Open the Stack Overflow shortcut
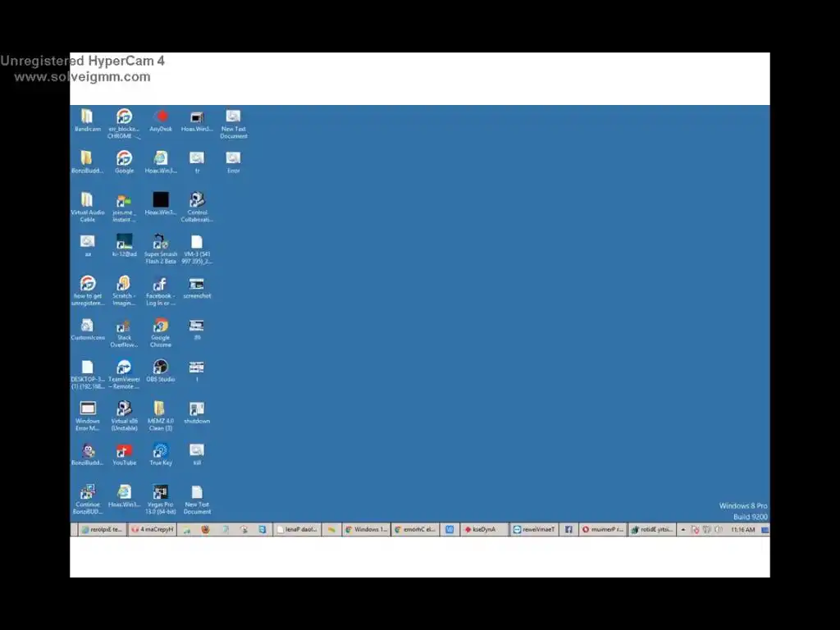The width and height of the screenshot is (840, 630). point(125,333)
